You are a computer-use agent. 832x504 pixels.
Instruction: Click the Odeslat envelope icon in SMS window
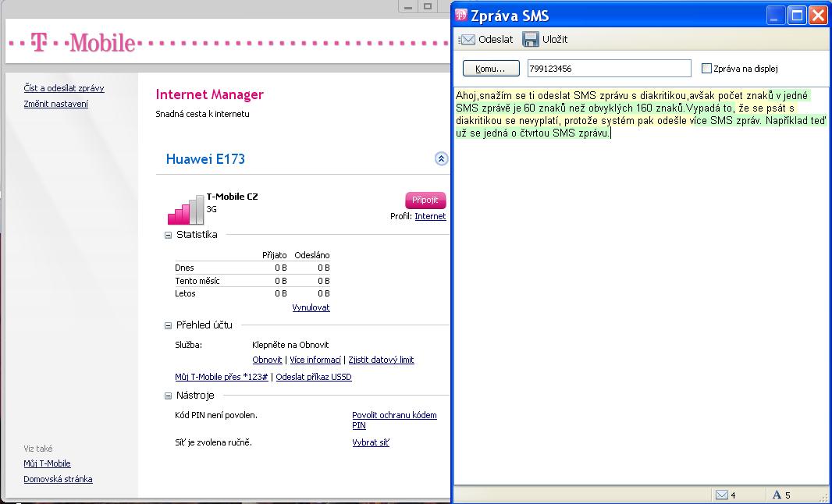[467, 39]
